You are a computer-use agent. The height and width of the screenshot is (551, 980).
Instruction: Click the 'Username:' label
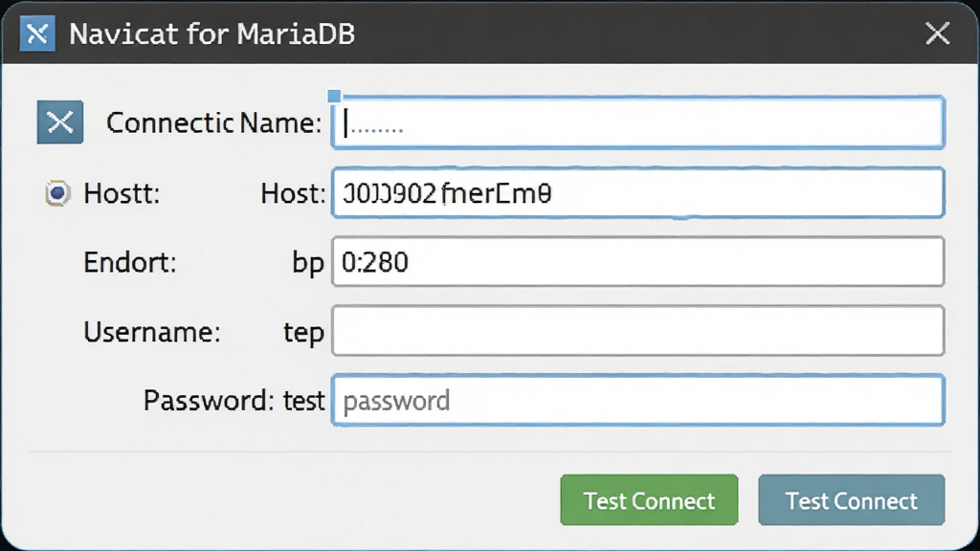click(152, 332)
